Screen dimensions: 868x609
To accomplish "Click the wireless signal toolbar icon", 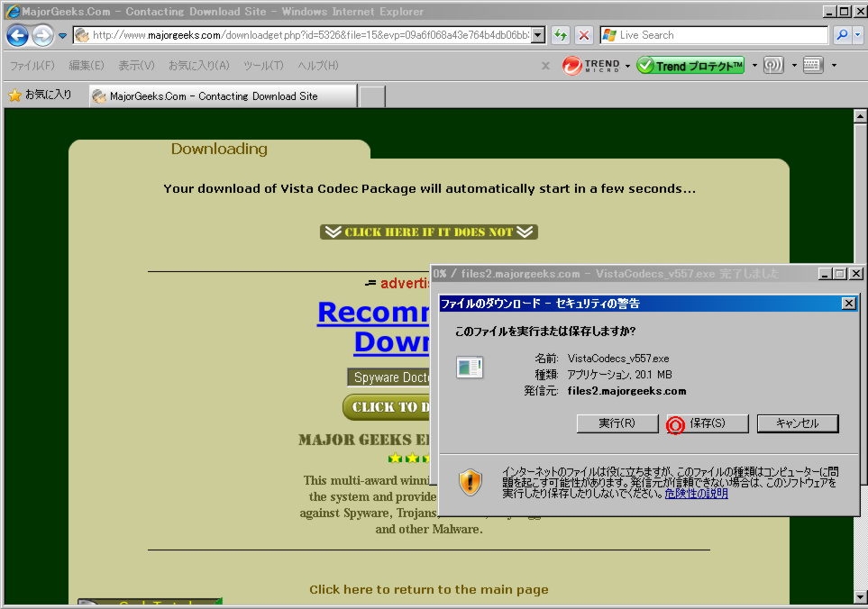I will 773,65.
